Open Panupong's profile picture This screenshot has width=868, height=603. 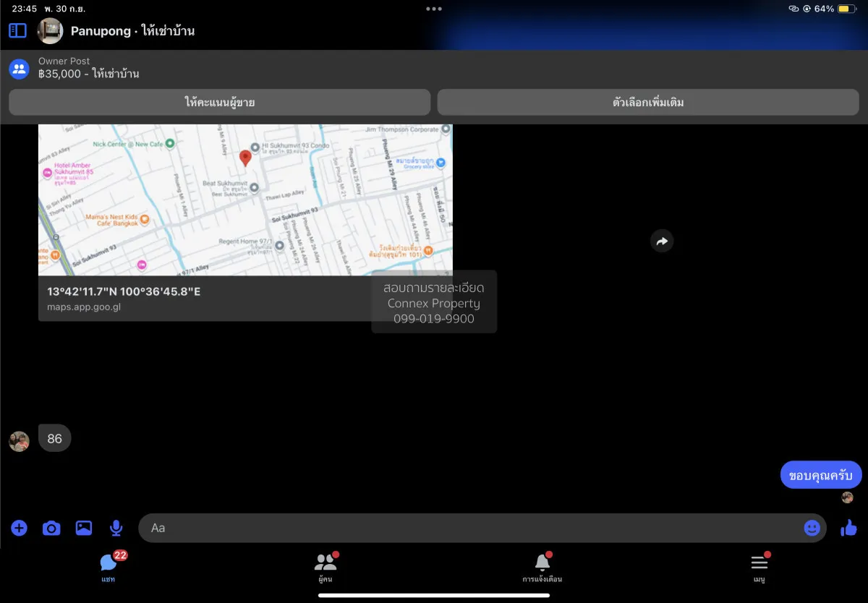coord(51,31)
